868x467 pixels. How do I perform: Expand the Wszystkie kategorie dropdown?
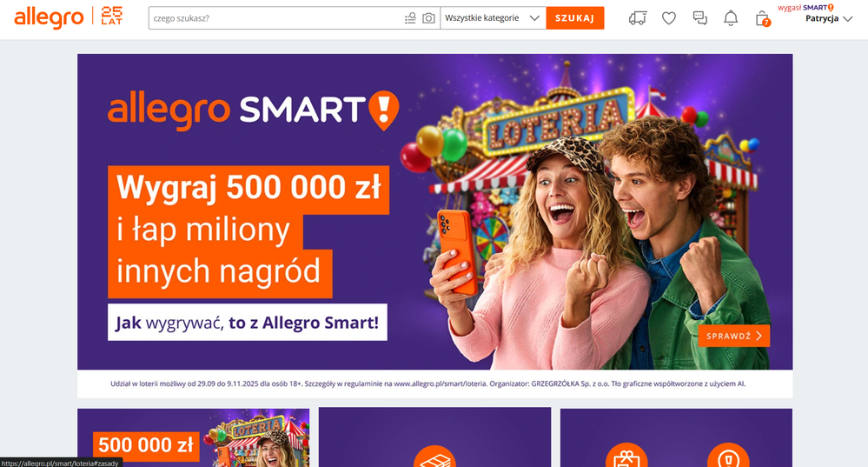[x=493, y=17]
